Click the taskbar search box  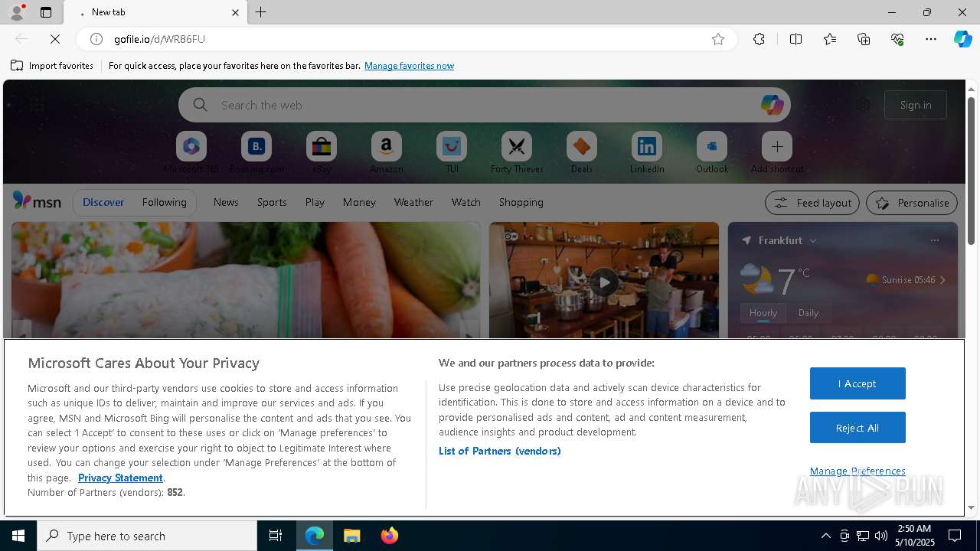point(147,536)
